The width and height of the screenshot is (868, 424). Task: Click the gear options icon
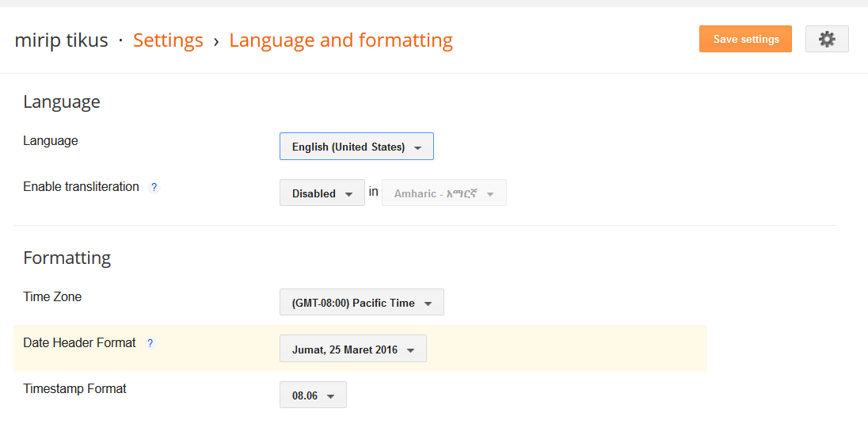[x=827, y=39]
